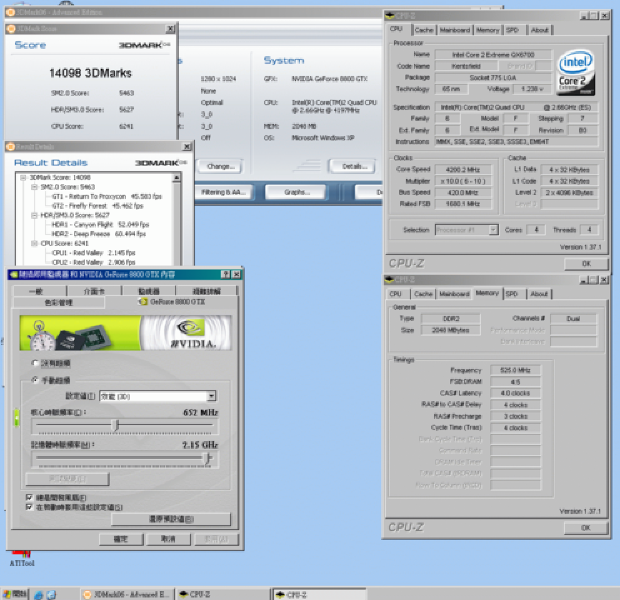The image size is (620, 600).
Task: Open SPD tab in upper CPU-Z
Action: (514, 30)
